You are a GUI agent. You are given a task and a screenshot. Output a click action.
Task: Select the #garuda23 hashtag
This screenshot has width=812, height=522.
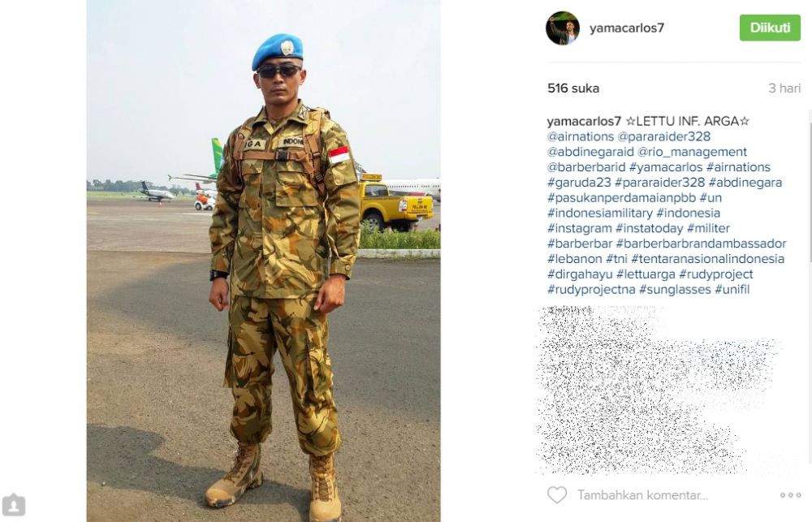[x=579, y=183]
